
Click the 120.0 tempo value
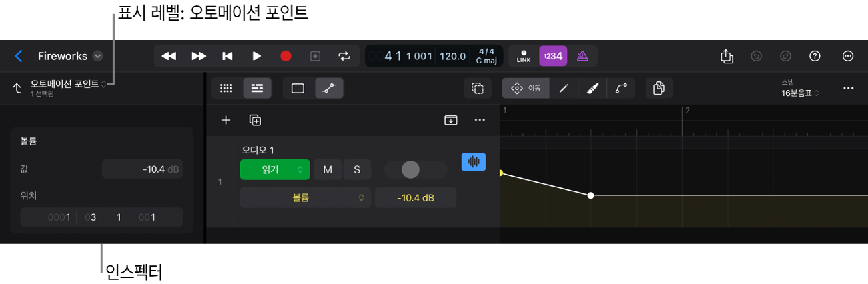coord(453,56)
